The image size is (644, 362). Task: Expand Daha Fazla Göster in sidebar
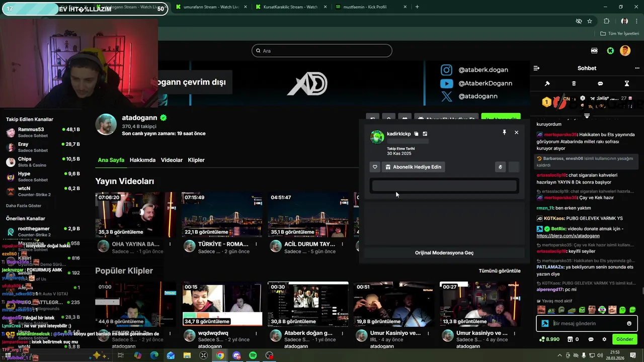(x=24, y=206)
